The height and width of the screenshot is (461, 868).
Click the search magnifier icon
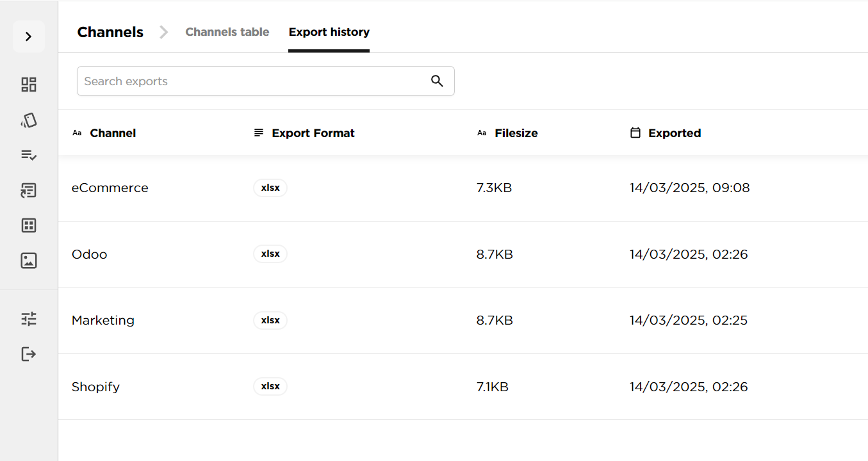tap(437, 81)
